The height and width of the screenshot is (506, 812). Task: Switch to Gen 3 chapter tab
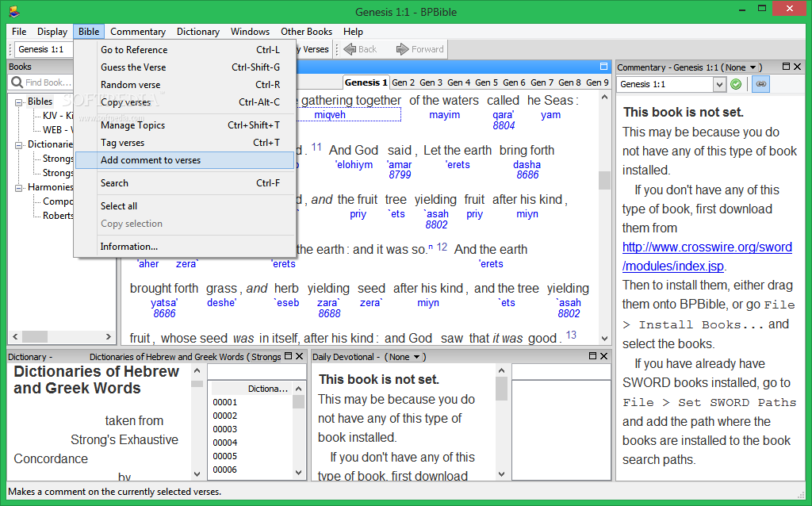point(431,82)
